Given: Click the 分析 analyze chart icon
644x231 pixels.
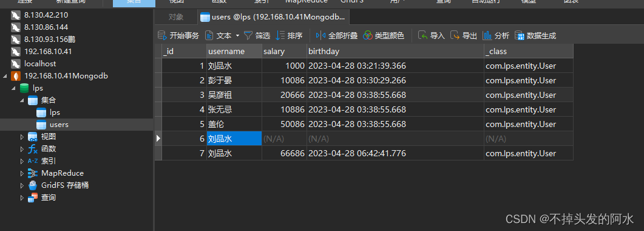Looking at the screenshot, I should coord(487,35).
